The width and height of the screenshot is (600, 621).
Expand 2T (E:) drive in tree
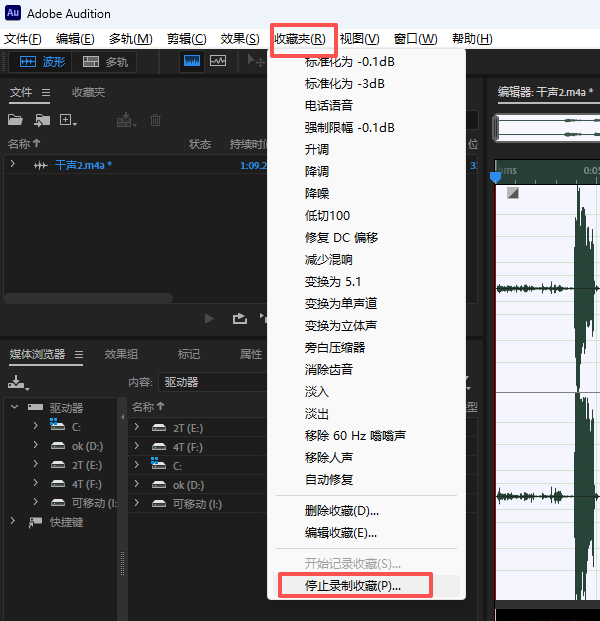[x=36, y=463]
